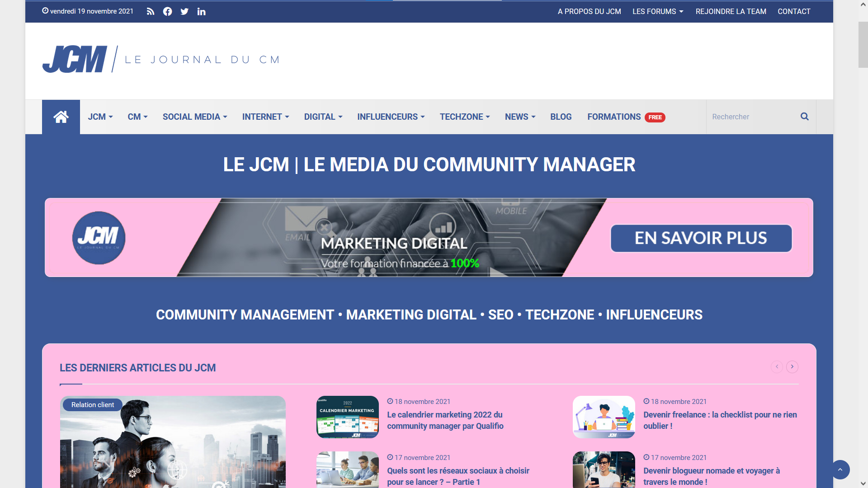Open the RSS feed icon

(151, 11)
